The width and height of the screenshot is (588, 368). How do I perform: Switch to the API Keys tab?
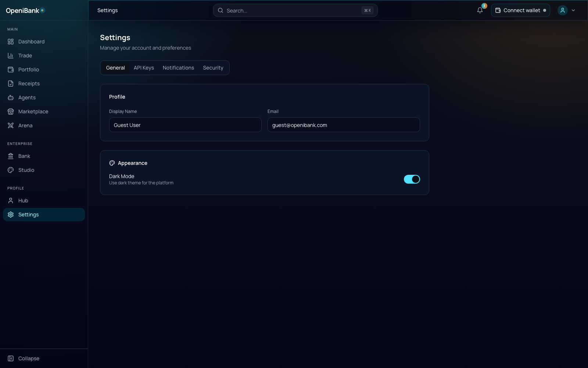pos(144,68)
